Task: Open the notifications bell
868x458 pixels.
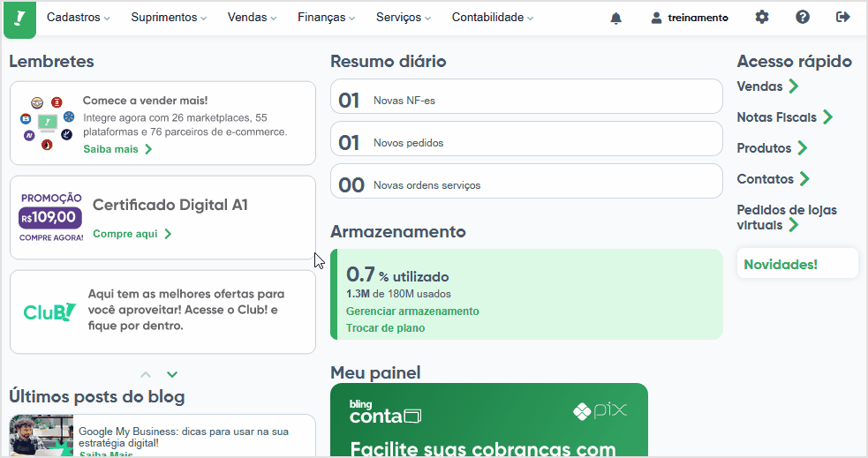Action: click(615, 19)
